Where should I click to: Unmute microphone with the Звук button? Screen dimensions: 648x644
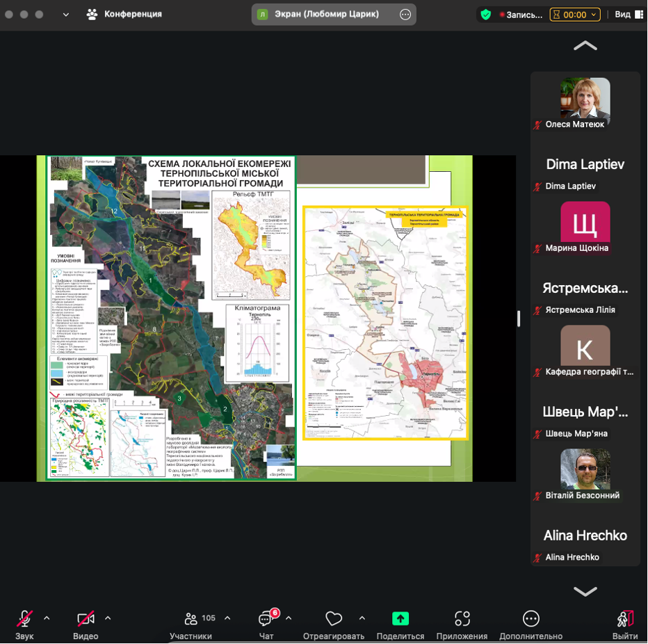24,620
